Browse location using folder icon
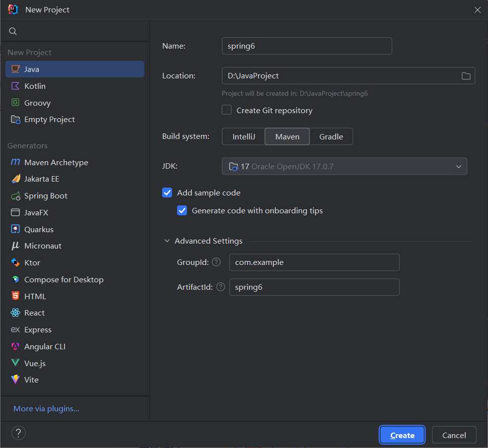Image resolution: width=488 pixels, height=448 pixels. click(x=466, y=75)
